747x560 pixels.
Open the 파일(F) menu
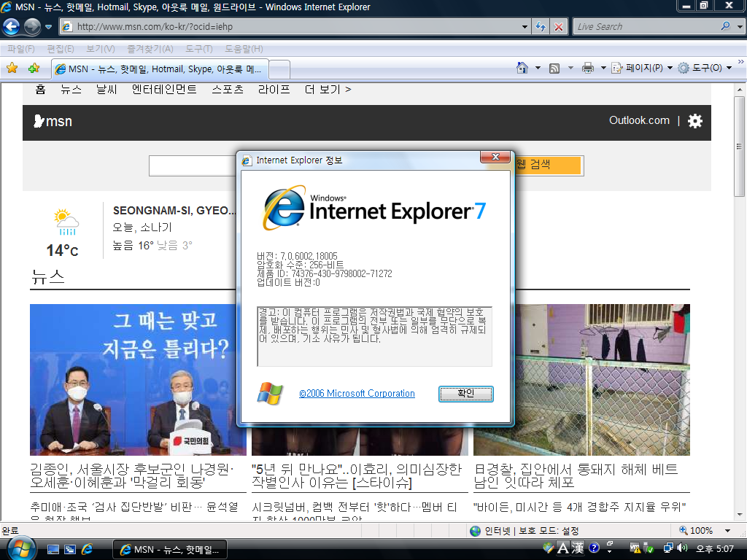coord(21,49)
